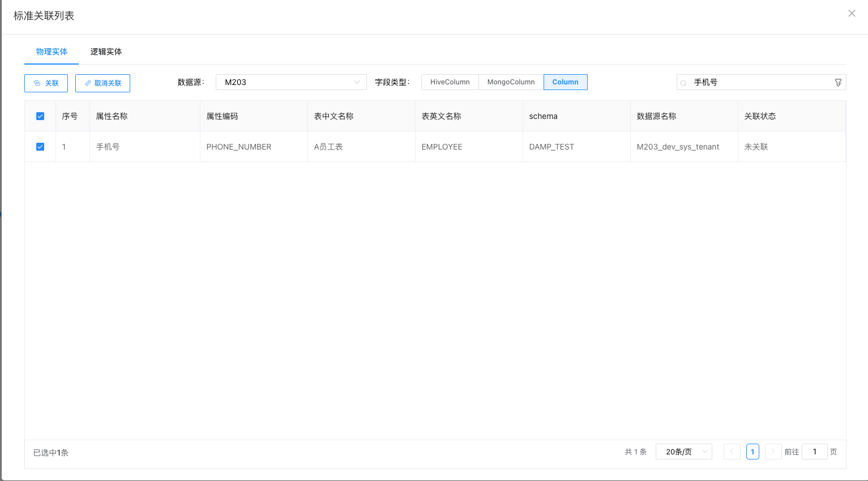The height and width of the screenshot is (481, 868).
Task: Click the magnifier search icon
Action: point(683,83)
